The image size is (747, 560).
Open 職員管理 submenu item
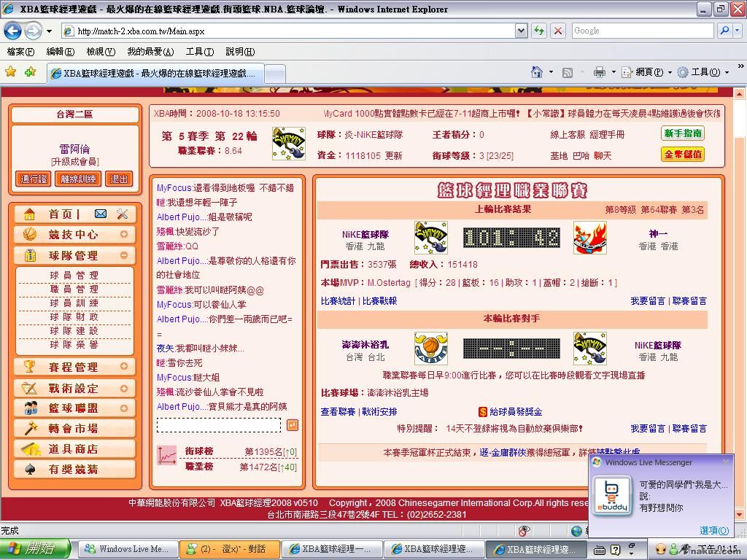[74, 289]
